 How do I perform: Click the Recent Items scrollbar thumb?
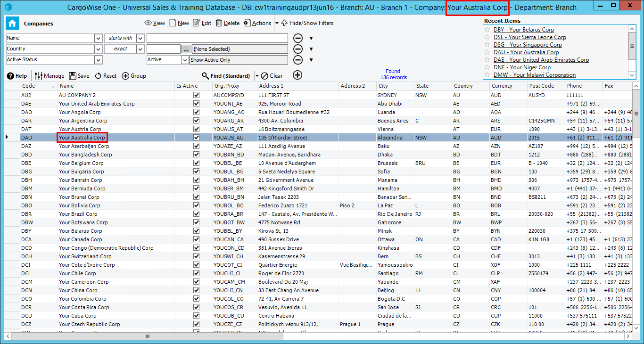(632, 46)
